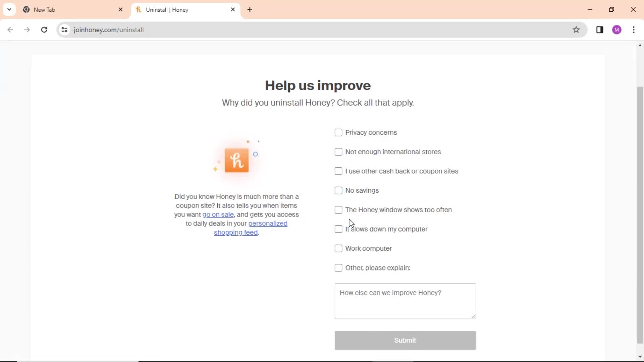Go forward with the forward arrow
The width and height of the screenshot is (644, 362).
coord(27,30)
